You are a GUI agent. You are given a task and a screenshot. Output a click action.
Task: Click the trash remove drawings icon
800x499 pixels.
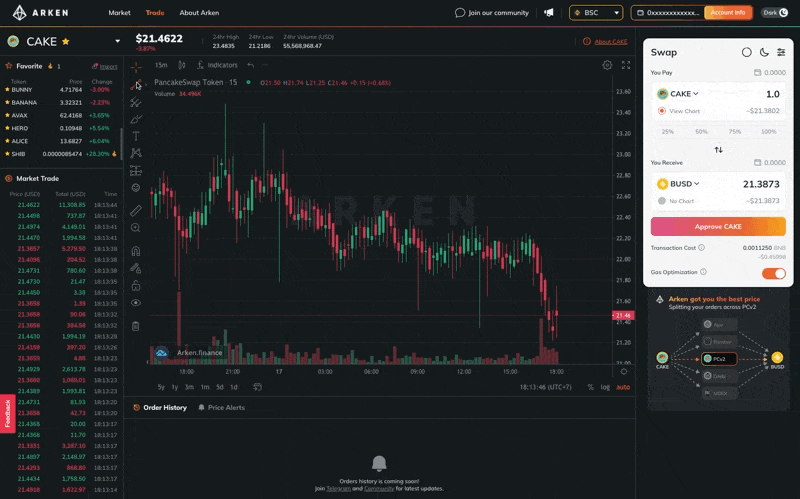(136, 325)
